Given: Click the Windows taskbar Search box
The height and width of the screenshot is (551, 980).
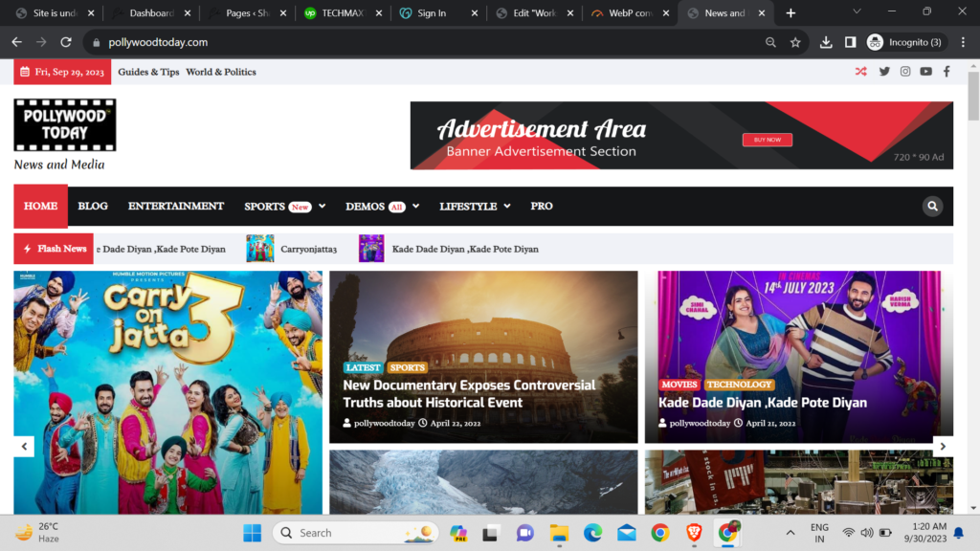Looking at the screenshot, I should pyautogui.click(x=356, y=533).
